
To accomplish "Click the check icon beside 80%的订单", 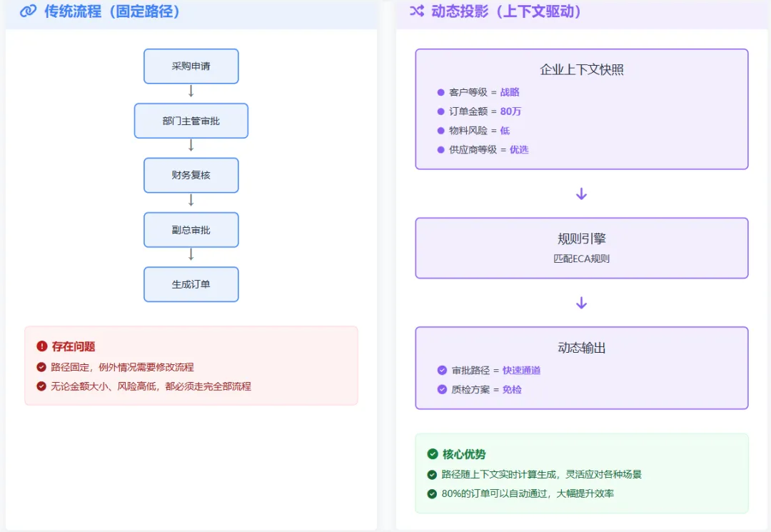I will [x=432, y=493].
